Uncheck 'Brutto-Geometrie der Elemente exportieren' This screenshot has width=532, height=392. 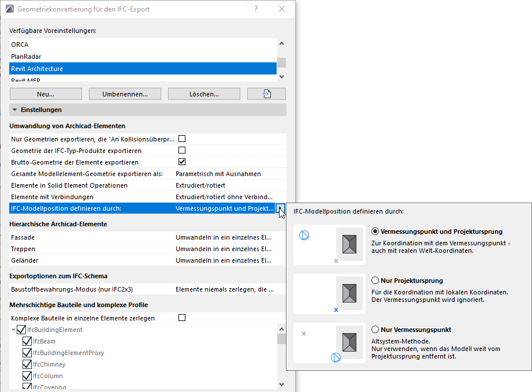[x=182, y=162]
